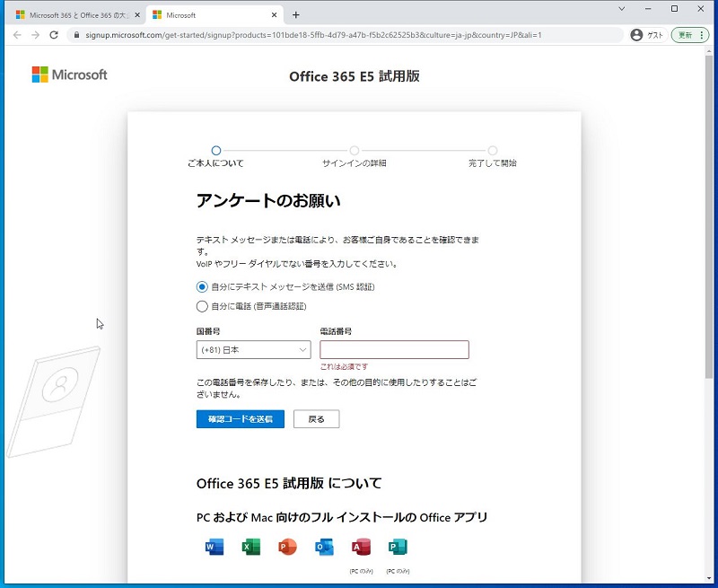
Task: Click the PowerPoint app icon
Action: (x=287, y=547)
